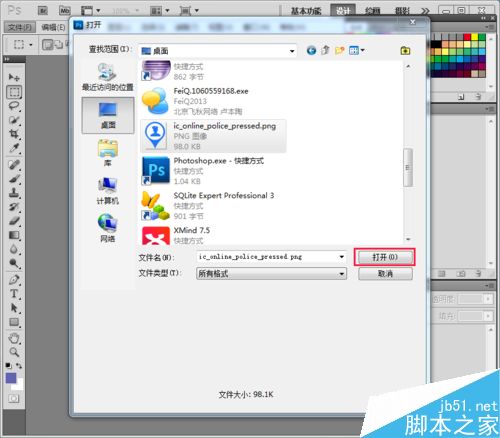This screenshot has height=438, width=500.
Task: Select the Horizontal Type tool
Action: [x=14, y=294]
